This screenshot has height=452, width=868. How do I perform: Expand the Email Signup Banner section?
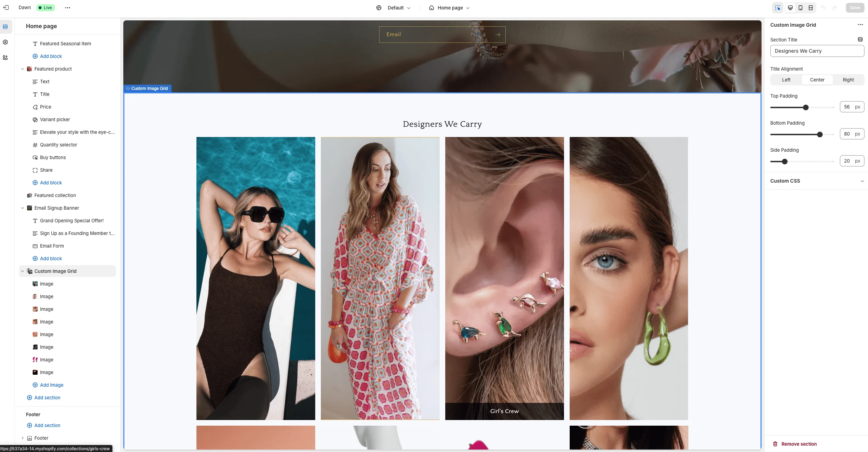pos(22,208)
